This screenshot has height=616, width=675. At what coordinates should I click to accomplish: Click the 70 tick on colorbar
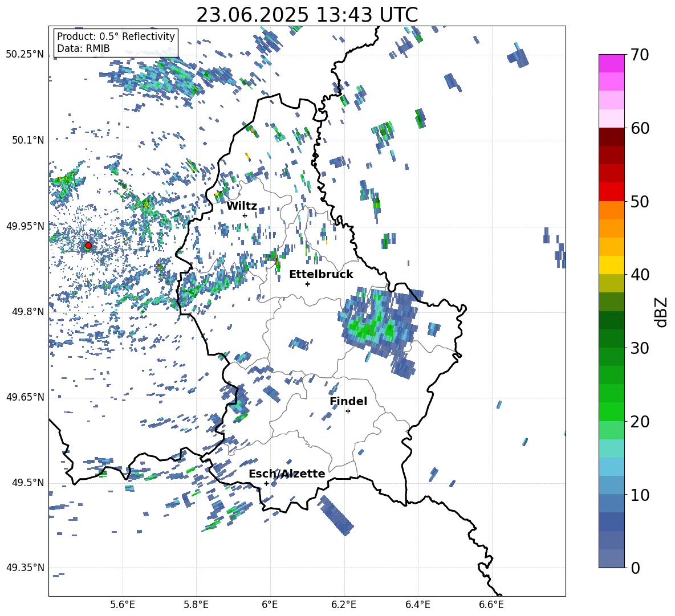pos(640,55)
